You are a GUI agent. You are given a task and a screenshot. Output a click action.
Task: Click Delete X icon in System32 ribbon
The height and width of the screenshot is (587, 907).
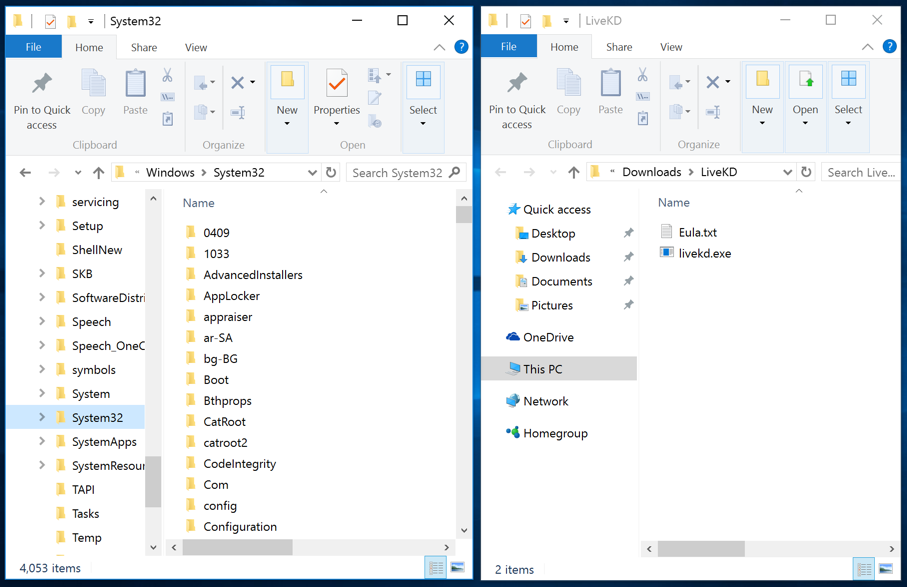[x=237, y=83]
